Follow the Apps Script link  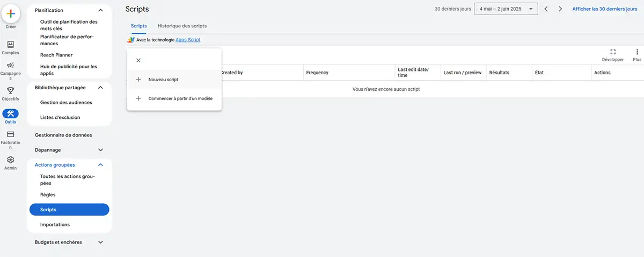tap(188, 40)
